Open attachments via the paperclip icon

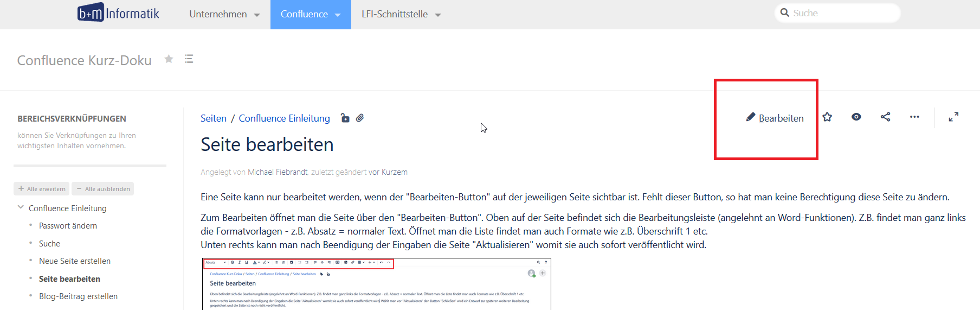coord(360,118)
